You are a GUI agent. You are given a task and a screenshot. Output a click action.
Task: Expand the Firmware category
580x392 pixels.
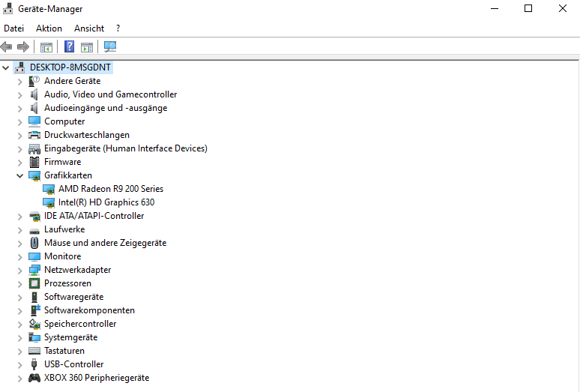coord(20,163)
